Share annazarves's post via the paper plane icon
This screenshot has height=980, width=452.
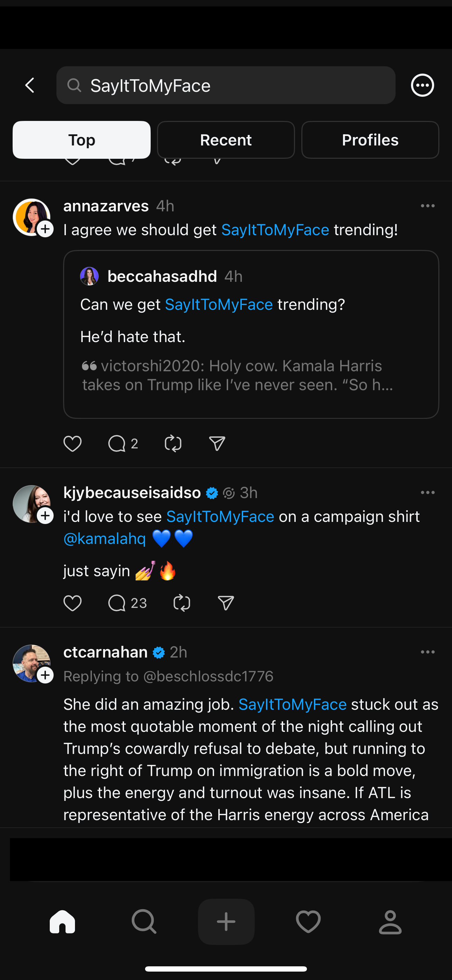pyautogui.click(x=217, y=444)
